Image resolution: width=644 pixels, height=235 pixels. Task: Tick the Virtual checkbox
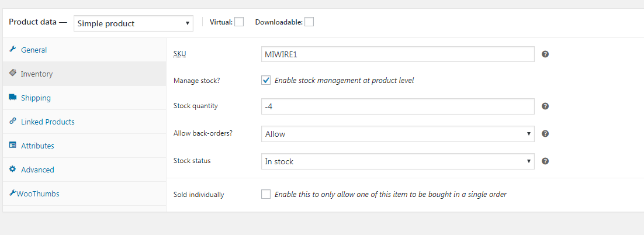point(239,22)
